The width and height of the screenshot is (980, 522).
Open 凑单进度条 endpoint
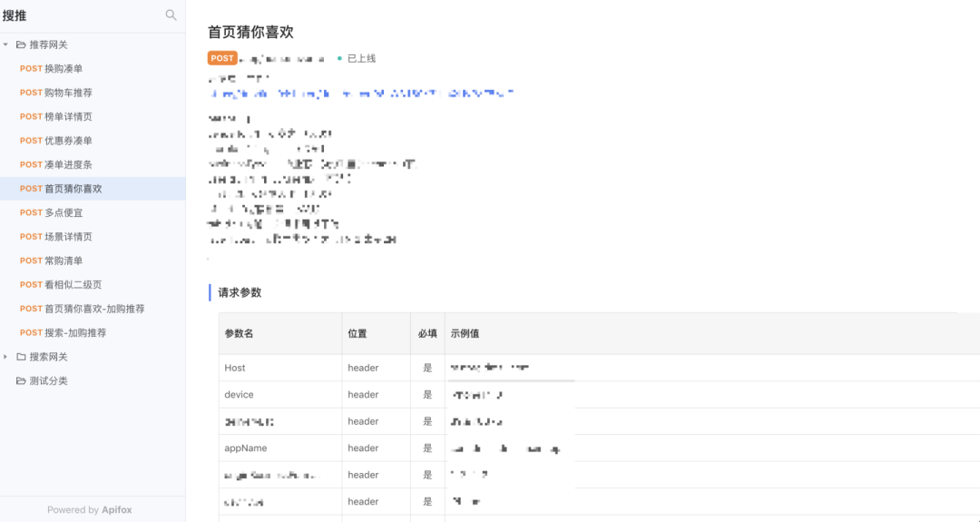(67, 164)
